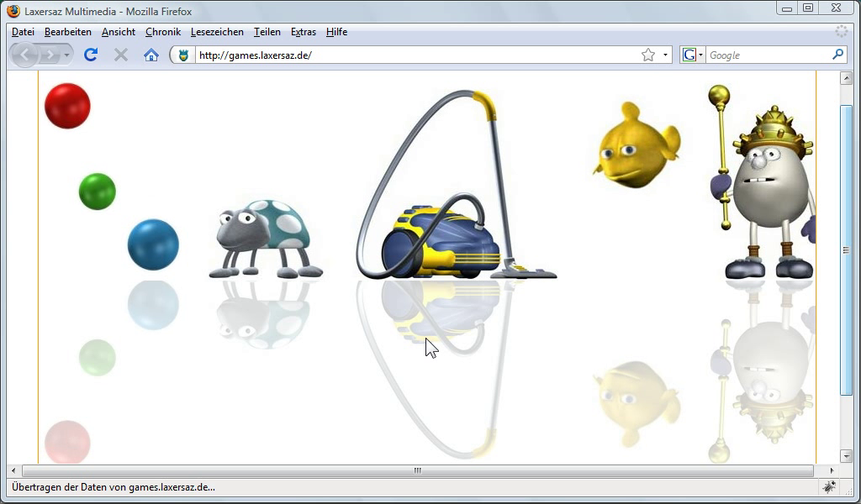
Task: Click the blue ball
Action: coord(153,244)
